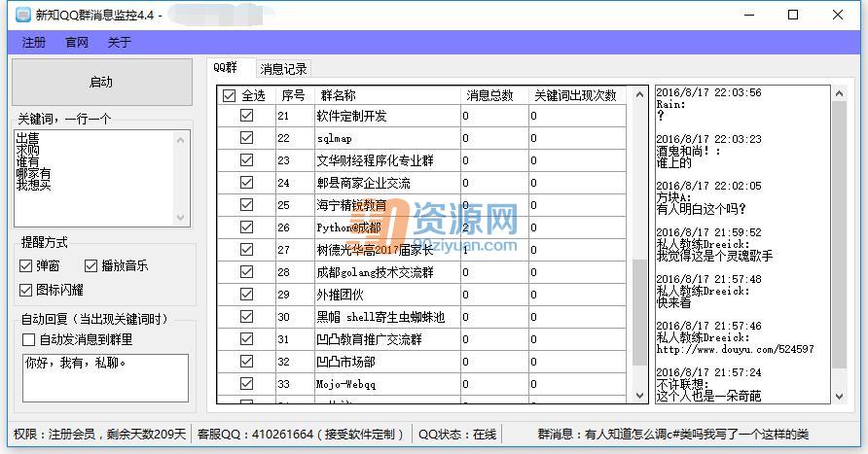The height and width of the screenshot is (454, 868).
Task: Select the sqlmap group name cell
Action: (387, 138)
